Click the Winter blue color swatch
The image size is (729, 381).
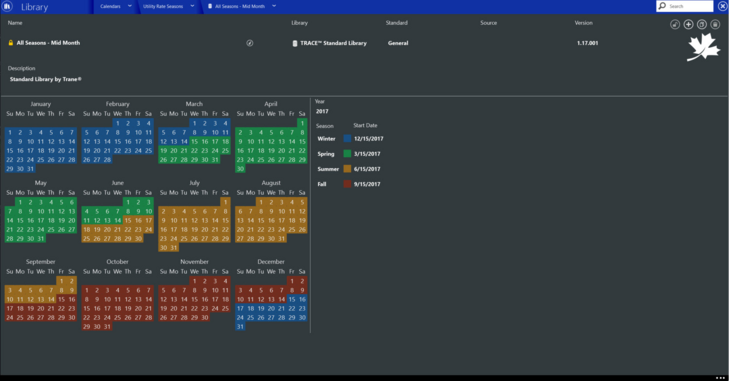point(347,139)
